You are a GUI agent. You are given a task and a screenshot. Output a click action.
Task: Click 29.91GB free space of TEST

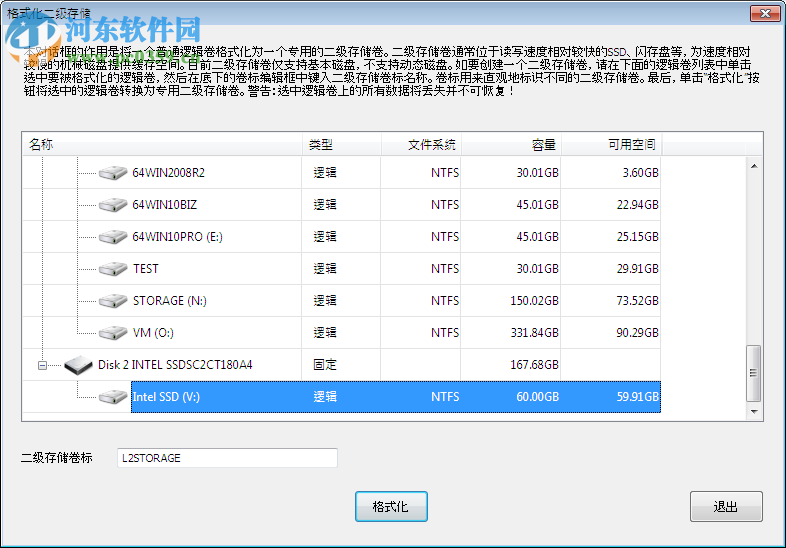(x=638, y=269)
